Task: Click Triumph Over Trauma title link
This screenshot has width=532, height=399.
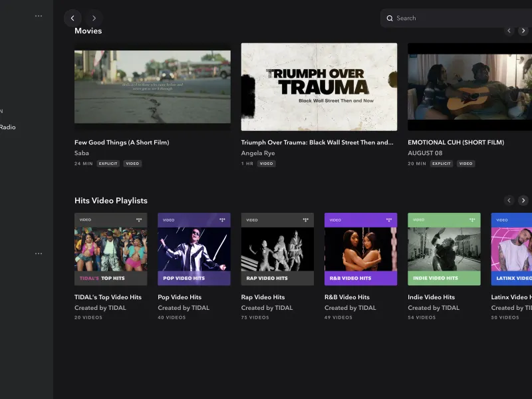Action: pos(317,142)
